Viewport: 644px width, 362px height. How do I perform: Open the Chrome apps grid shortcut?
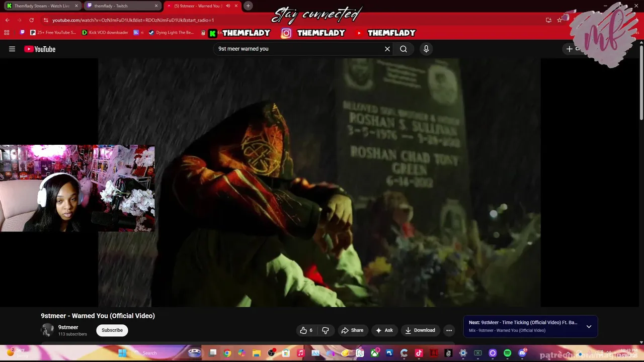click(x=7, y=33)
